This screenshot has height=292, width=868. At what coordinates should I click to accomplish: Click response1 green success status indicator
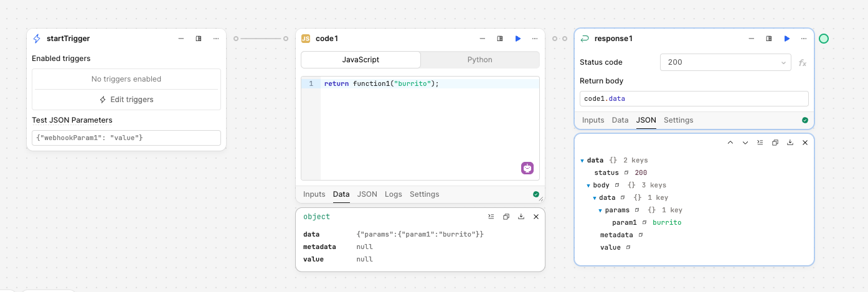805,120
